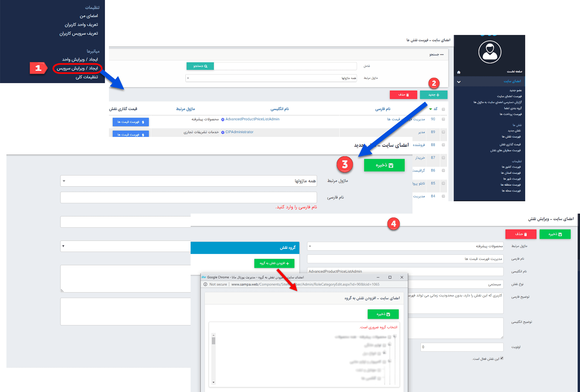This screenshot has width=580, height=392.
Task: Click the green sort arrow beside کد column
Action: 430,109
